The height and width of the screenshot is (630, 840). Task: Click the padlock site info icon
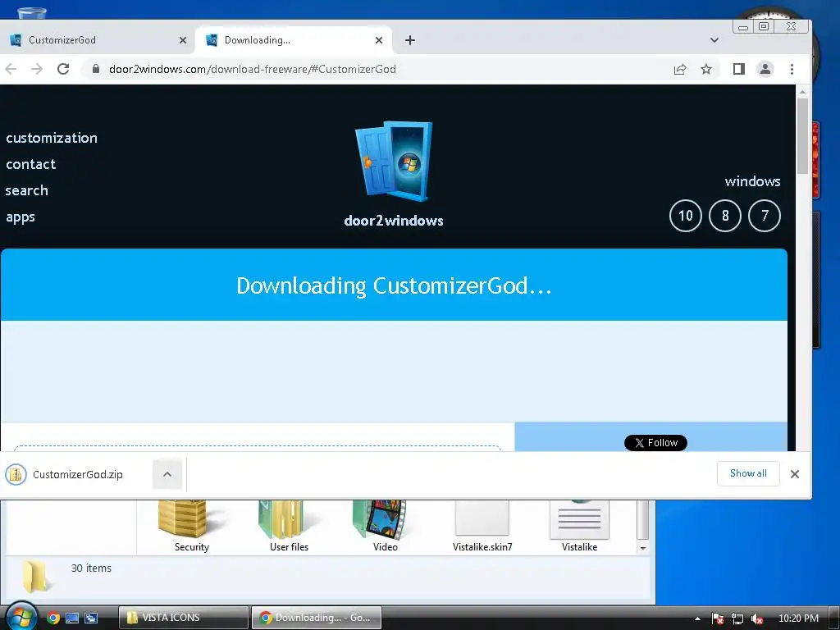[96, 69]
